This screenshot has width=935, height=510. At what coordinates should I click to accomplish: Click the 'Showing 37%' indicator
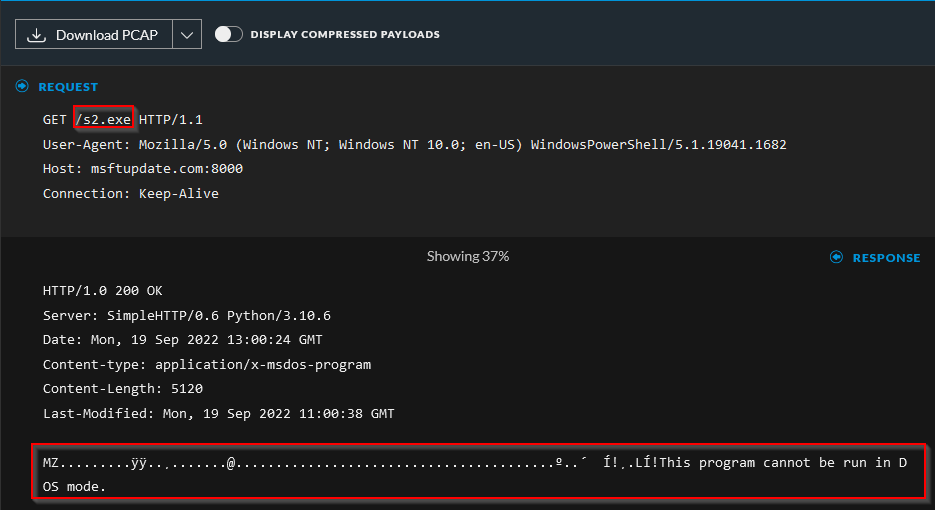pos(467,256)
